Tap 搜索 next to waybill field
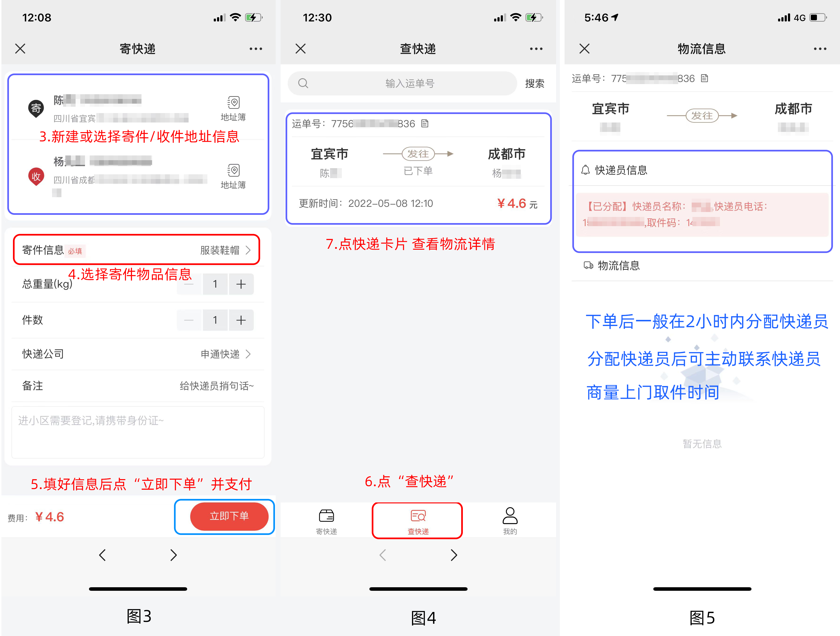This screenshot has width=840, height=636. point(534,84)
